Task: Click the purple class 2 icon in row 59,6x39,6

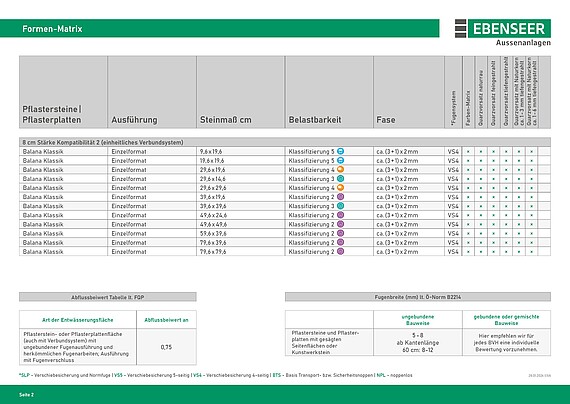Action: 340,233
